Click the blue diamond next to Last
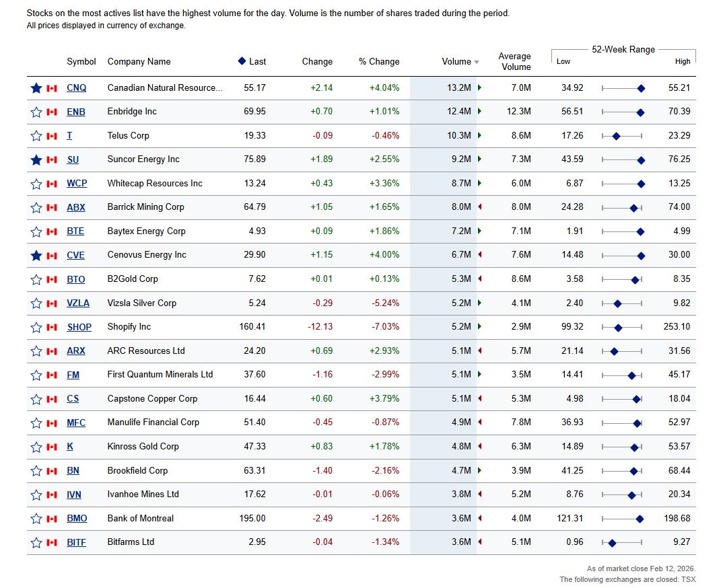The image size is (721, 588). click(x=242, y=61)
